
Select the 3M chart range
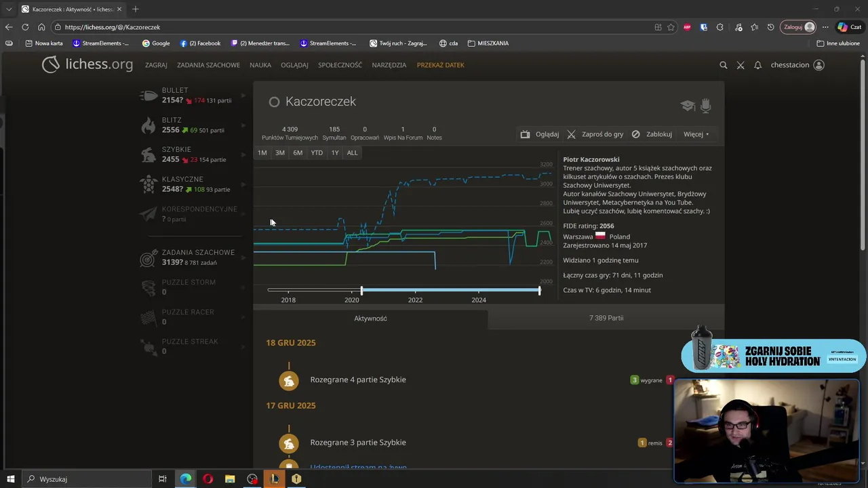coord(280,152)
